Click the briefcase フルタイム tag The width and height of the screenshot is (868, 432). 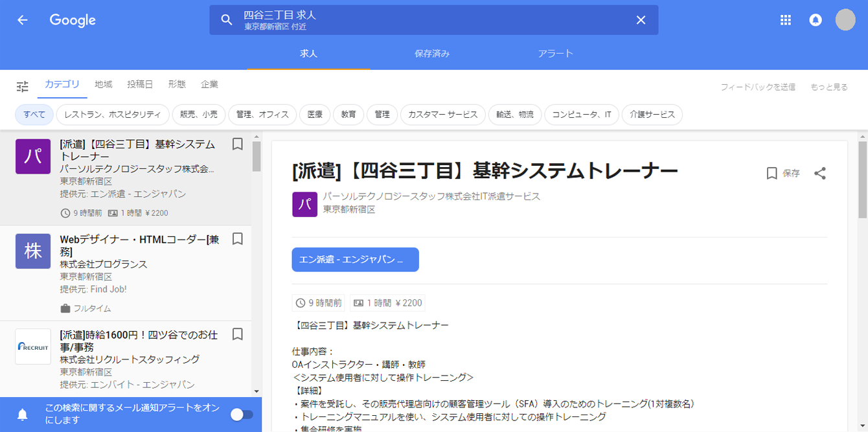click(86, 308)
